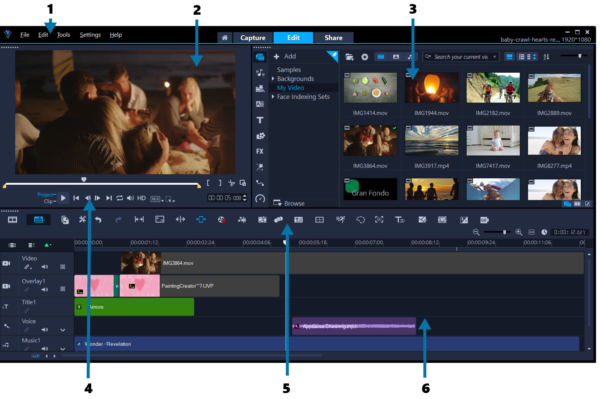Select the IMG3864.mov timeline clip
This screenshot has width=600, height=399.
(352, 263)
